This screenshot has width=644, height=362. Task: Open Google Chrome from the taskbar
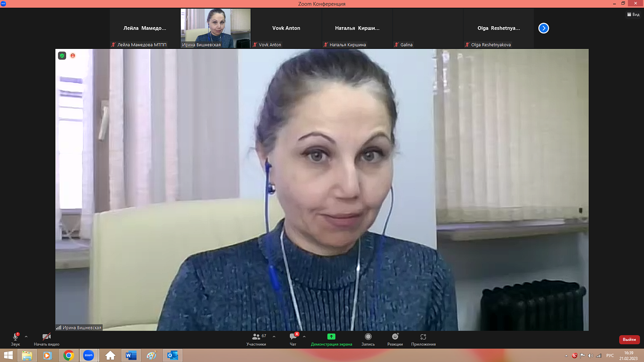[69, 355]
